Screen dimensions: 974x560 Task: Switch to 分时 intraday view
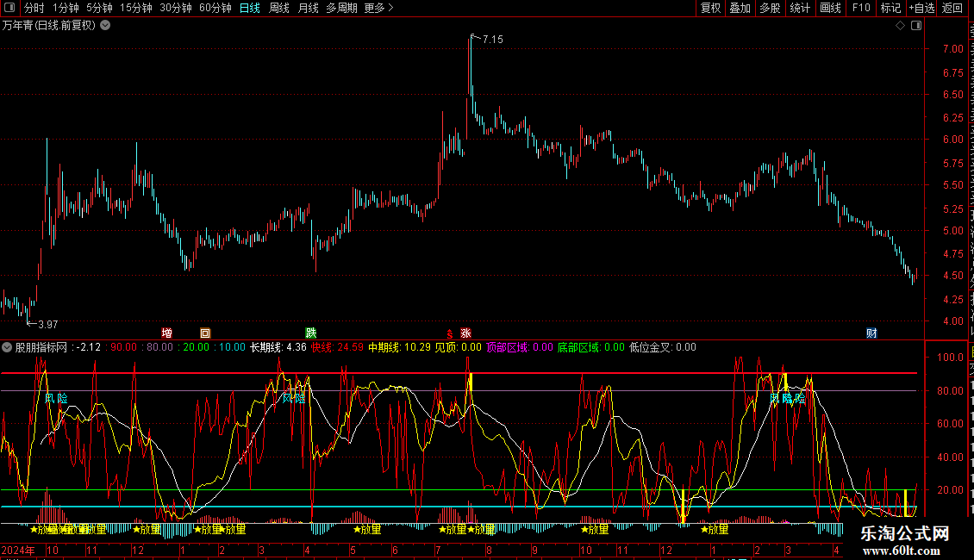[x=34, y=8]
